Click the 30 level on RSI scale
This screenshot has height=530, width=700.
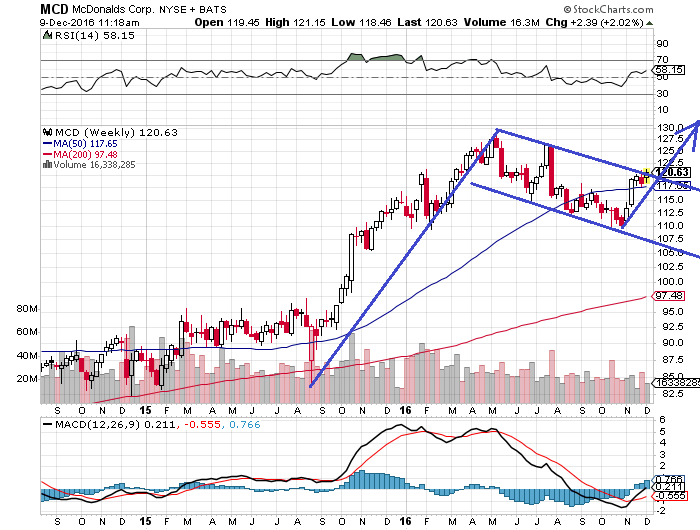pyautogui.click(x=662, y=93)
